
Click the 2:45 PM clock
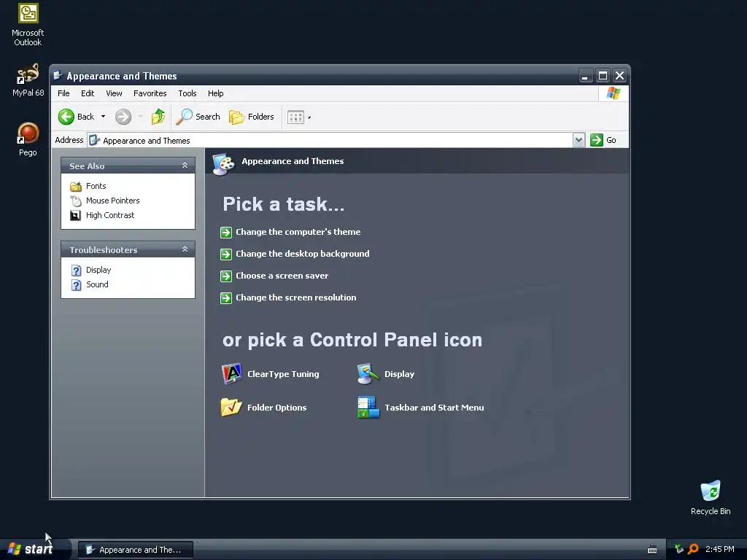coord(719,549)
